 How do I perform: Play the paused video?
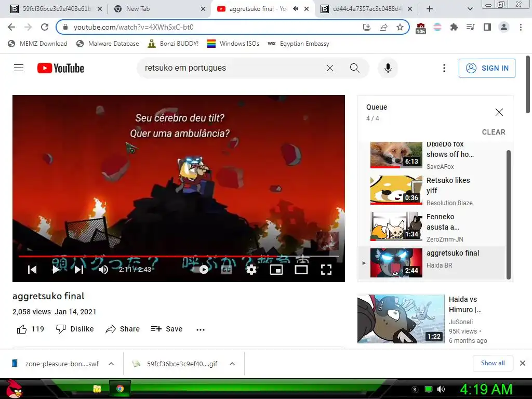pyautogui.click(x=56, y=270)
